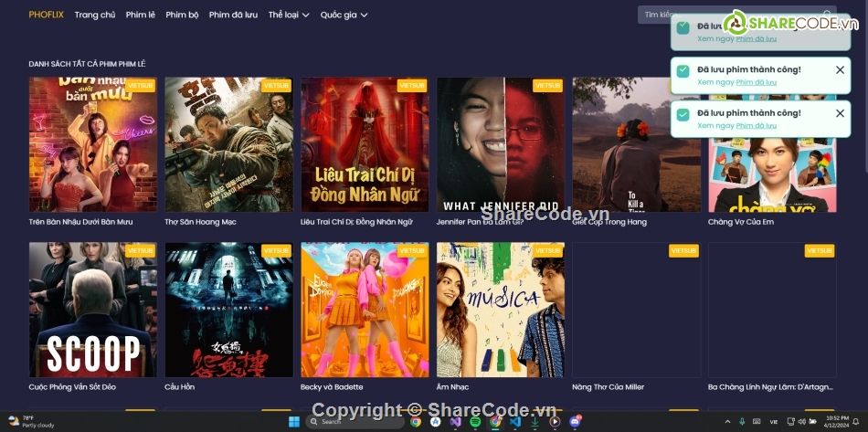Click checkmark icon in bottom notification

pos(683,114)
